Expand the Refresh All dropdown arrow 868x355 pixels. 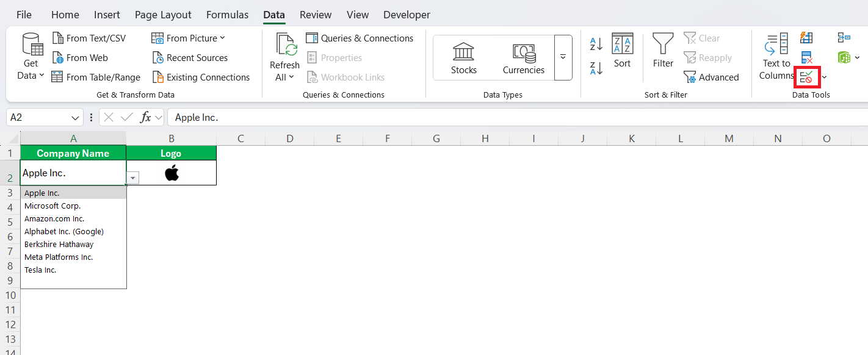click(x=292, y=77)
